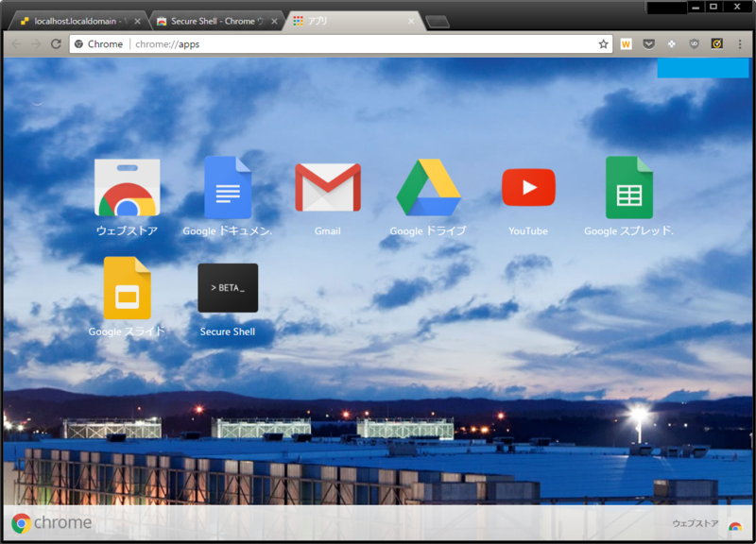756x544 pixels.
Task: Go back to the previous page
Action: 16,44
